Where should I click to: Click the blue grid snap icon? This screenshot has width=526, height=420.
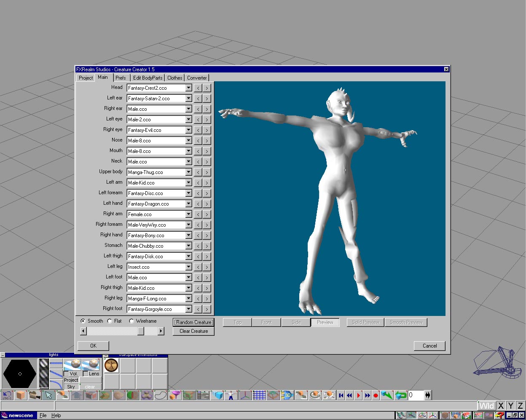coord(259,395)
